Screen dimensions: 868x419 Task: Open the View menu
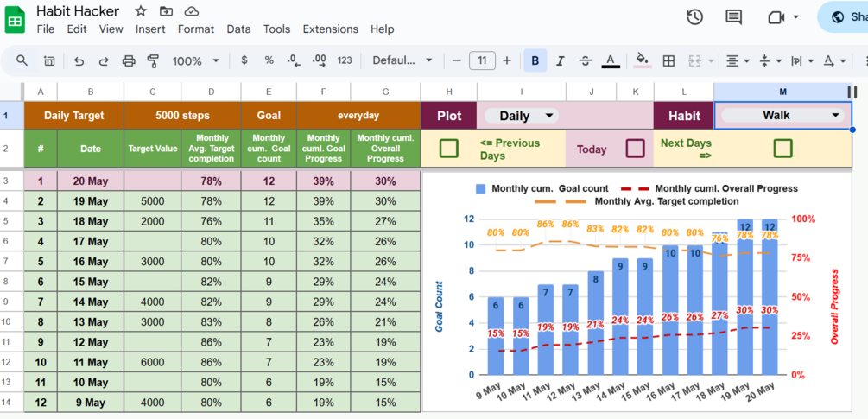click(111, 29)
